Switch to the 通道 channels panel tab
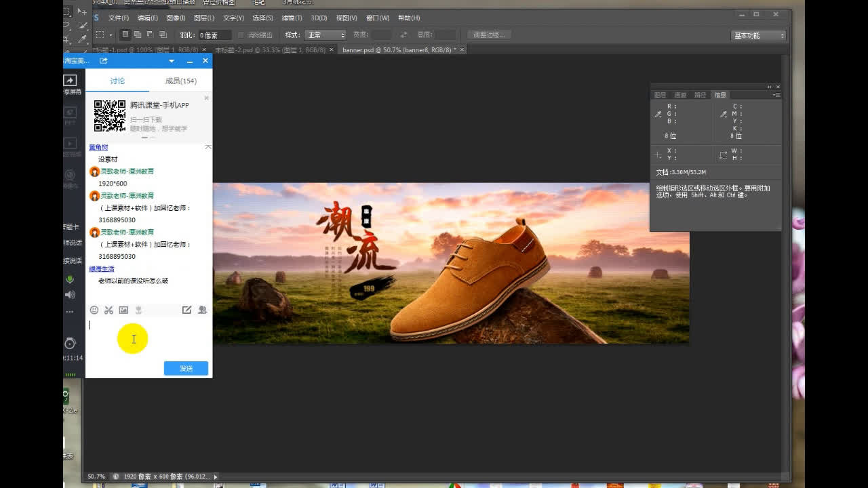Viewport: 868px width, 488px height. point(680,95)
